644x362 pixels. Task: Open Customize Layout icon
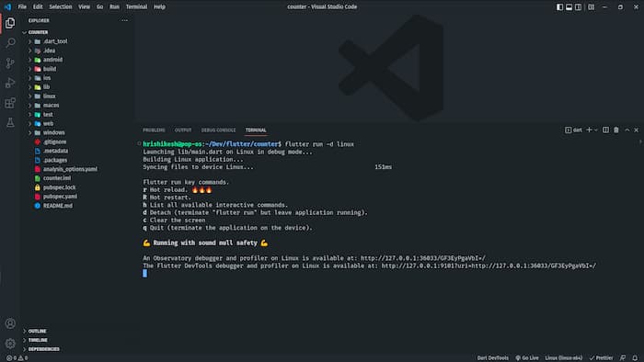click(591, 7)
